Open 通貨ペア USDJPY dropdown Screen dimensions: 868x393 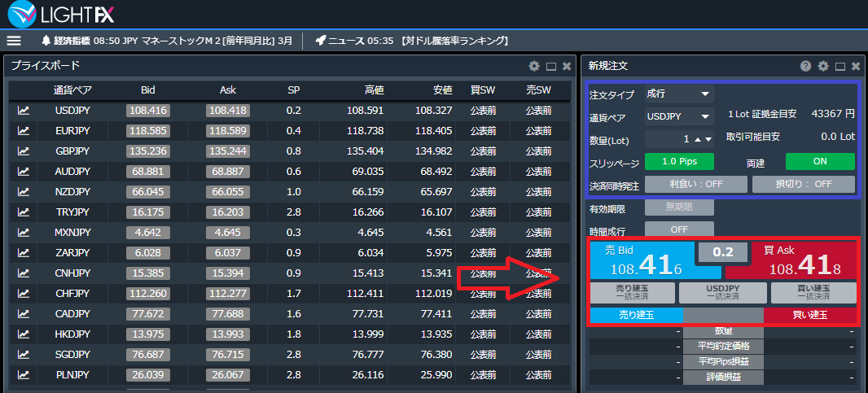coord(679,116)
